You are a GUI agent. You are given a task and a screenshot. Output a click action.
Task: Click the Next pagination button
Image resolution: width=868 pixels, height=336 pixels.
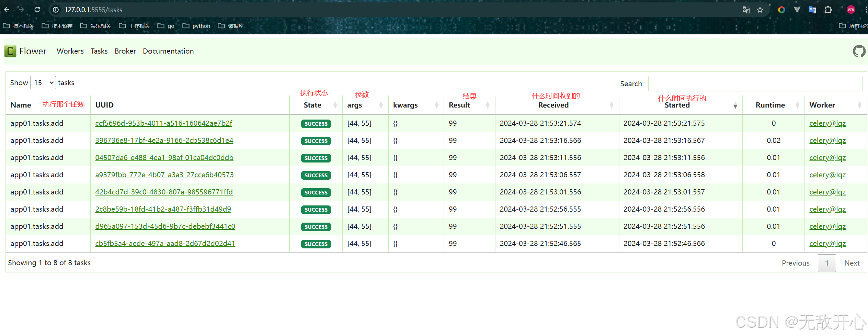852,263
